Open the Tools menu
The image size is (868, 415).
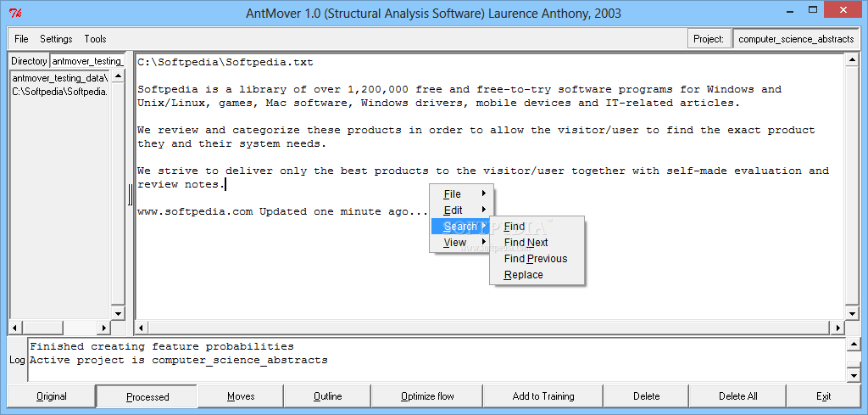coord(95,39)
